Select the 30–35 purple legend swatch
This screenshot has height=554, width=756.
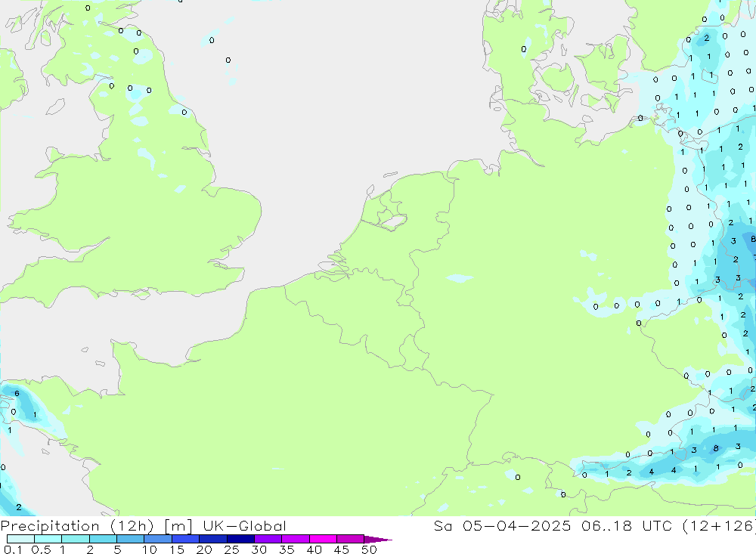[268, 539]
